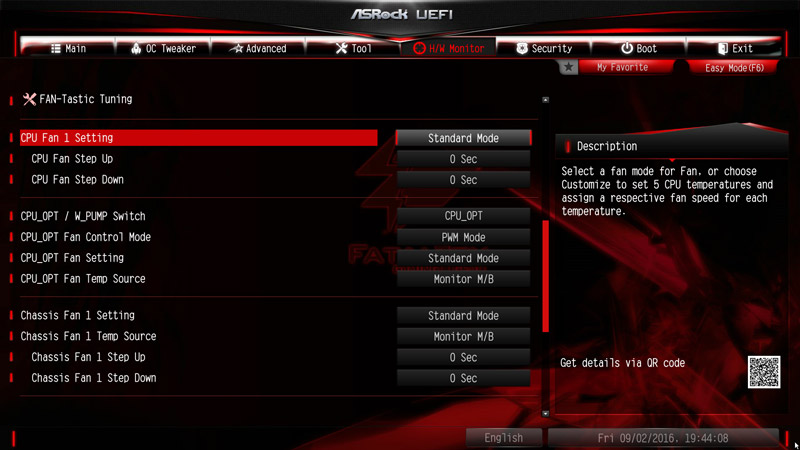Click the star icon next to My Favorite
Screen dimensions: 800x450
[x=568, y=67]
